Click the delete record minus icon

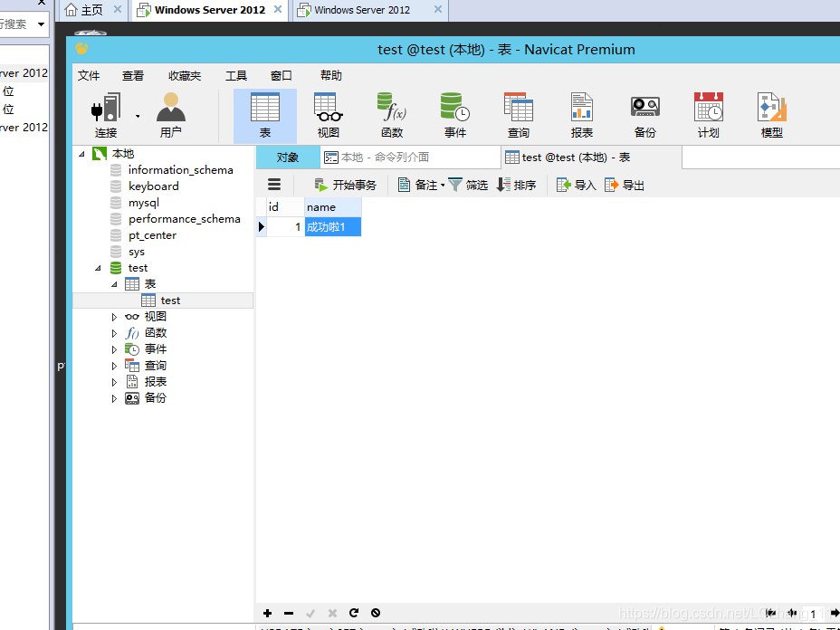[x=289, y=613]
